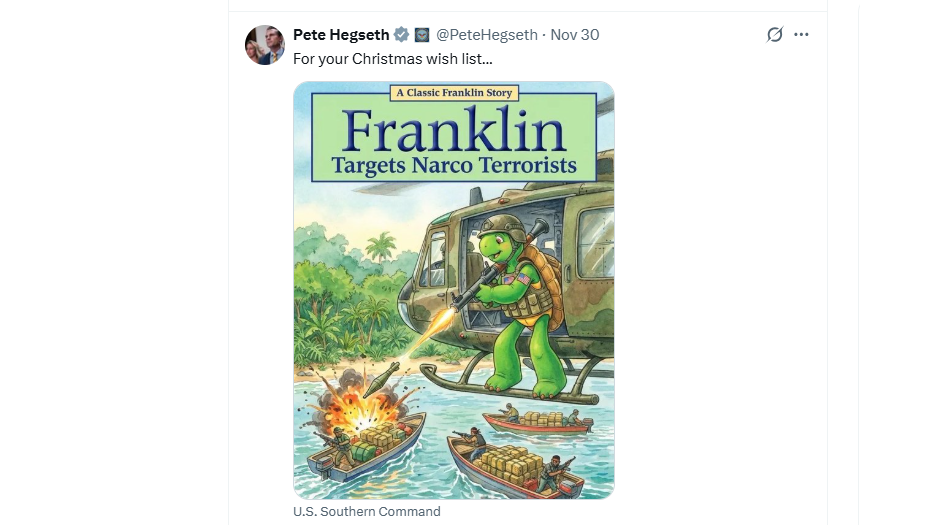Click the helicopter cockpit window in image

pyautogui.click(x=595, y=240)
